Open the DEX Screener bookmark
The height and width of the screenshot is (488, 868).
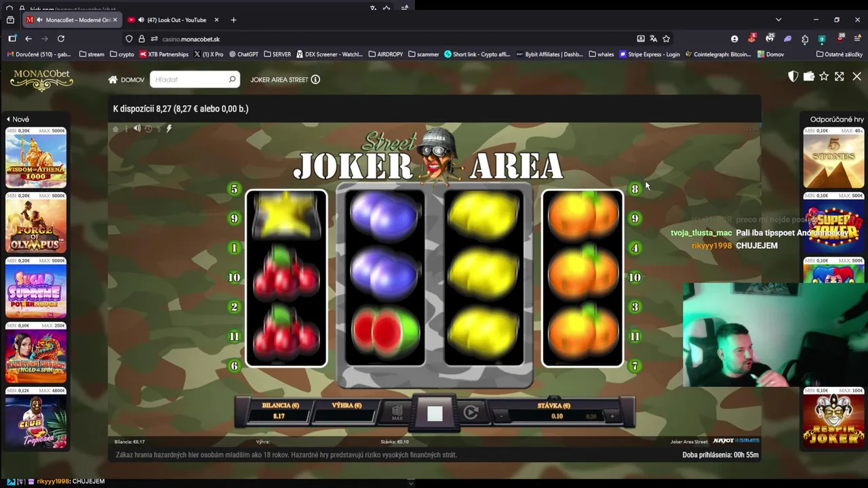point(330,54)
